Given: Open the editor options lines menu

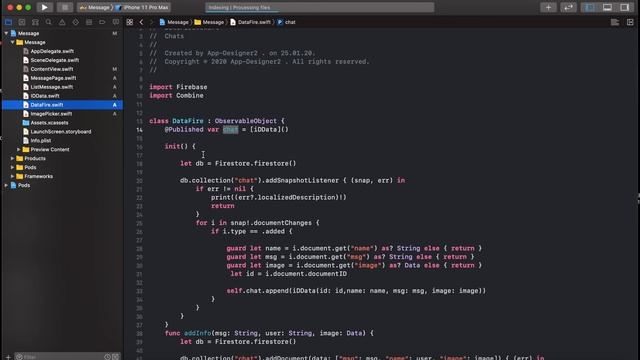Looking at the screenshot, I should pos(615,22).
